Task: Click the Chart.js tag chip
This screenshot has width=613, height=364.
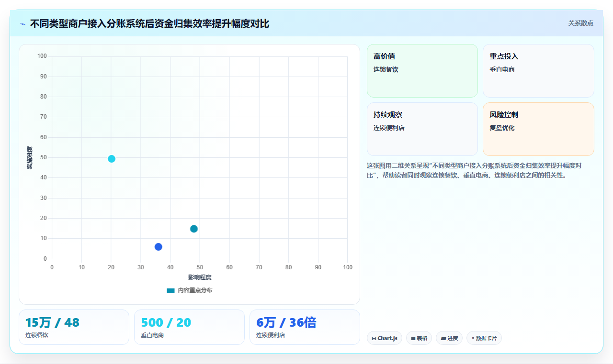Action: 384,338
